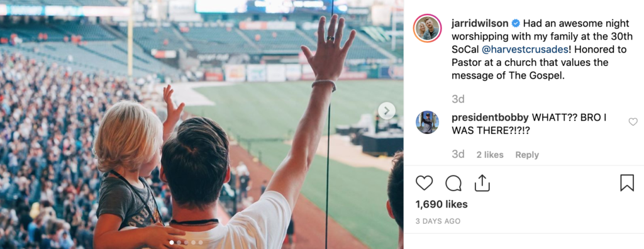View the 2 likes on the comment
The image size is (644, 249).
[490, 155]
